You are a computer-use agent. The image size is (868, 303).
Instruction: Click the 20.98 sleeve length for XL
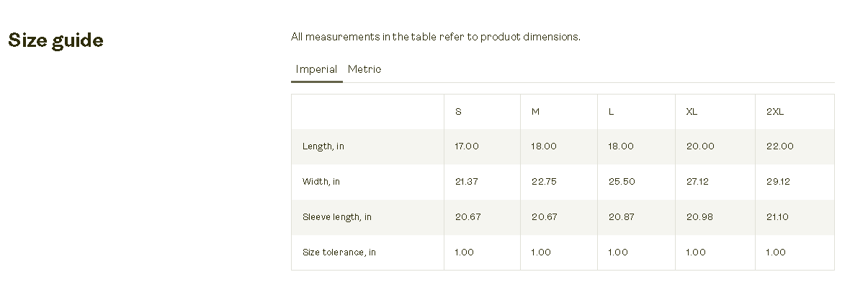click(x=699, y=217)
